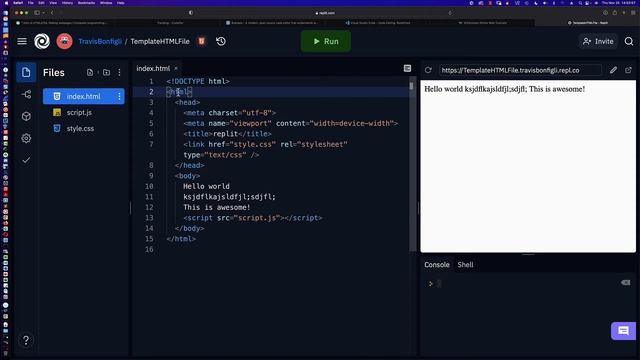
Task: Open index.html row three-dot menu
Action: 119,96
